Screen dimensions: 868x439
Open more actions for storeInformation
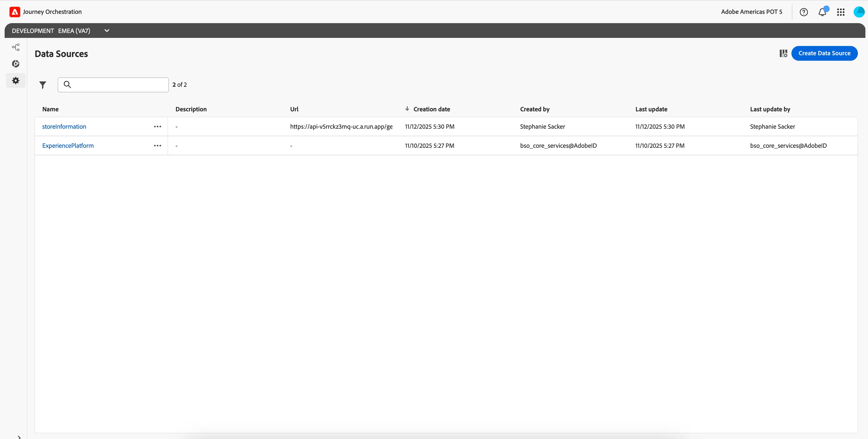(157, 127)
